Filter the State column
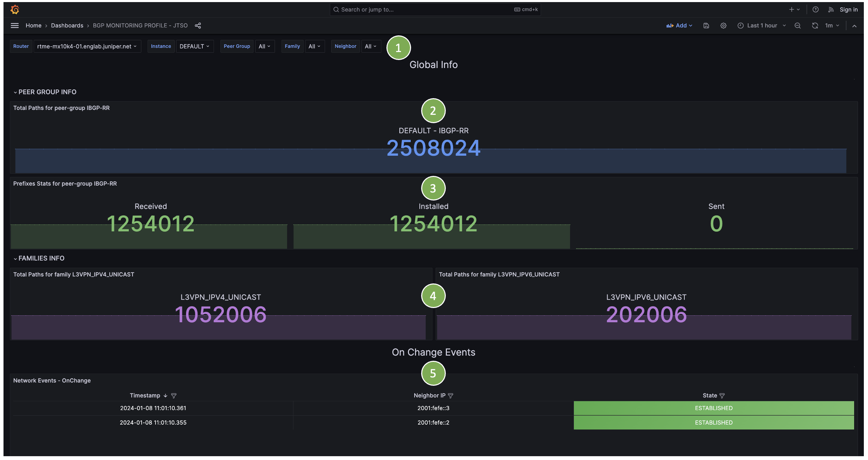The image size is (868, 460). [722, 395]
